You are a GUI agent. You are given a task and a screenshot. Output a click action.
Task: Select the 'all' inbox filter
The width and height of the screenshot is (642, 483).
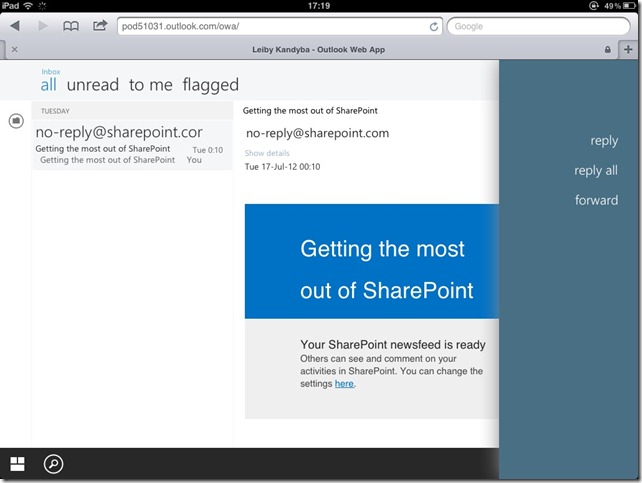click(x=48, y=85)
